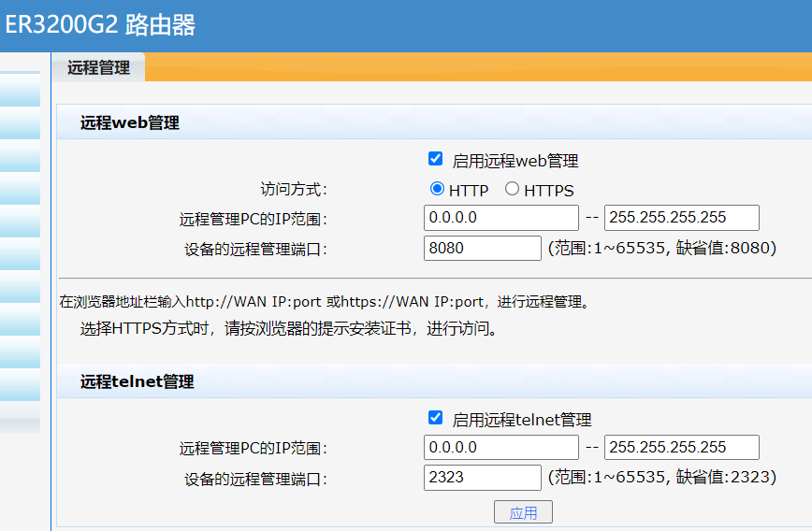The height and width of the screenshot is (531, 812).
Task: Click the 访问方式 label
Action: pos(294,190)
